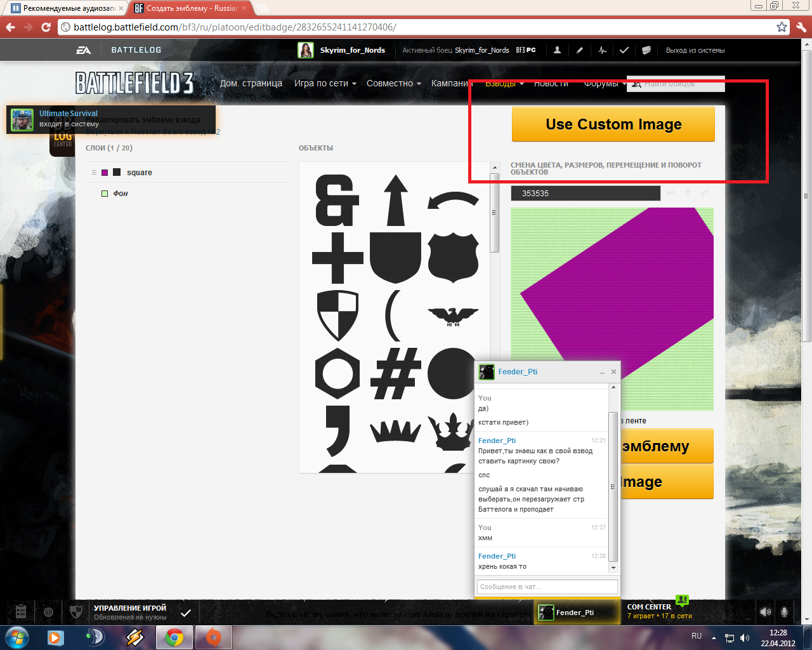Switch to the Рекомендуемые аудиозаписи browser tab
Image resolution: width=812 pixels, height=650 pixels.
(65, 8)
